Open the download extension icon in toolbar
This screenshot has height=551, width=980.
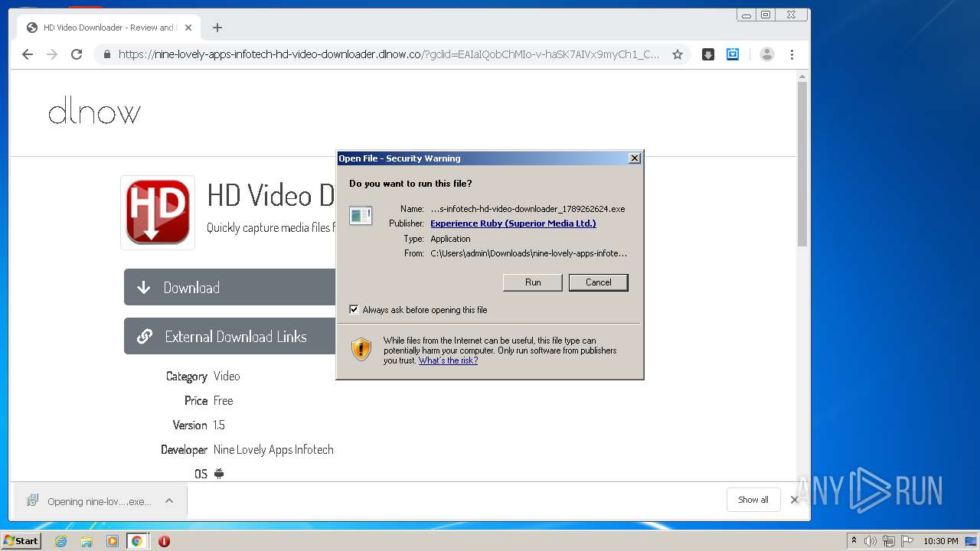point(708,54)
